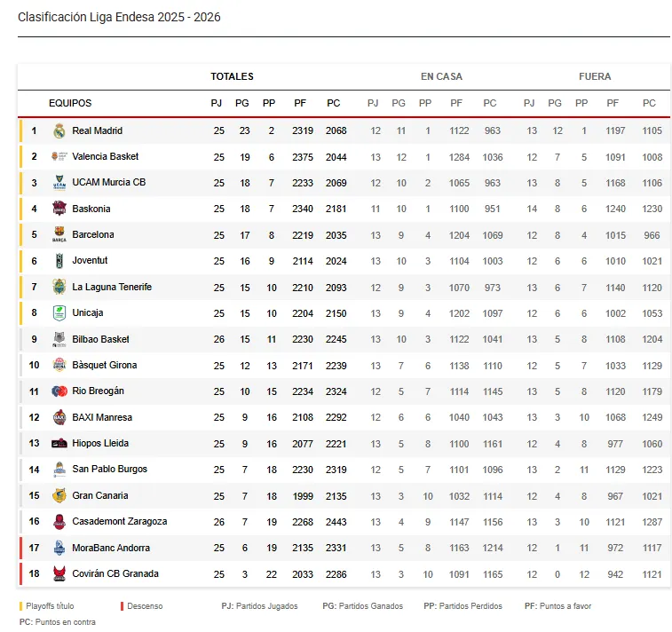The height and width of the screenshot is (632, 672).
Task: Click the La Laguna Tenerife crest
Action: [x=59, y=287]
